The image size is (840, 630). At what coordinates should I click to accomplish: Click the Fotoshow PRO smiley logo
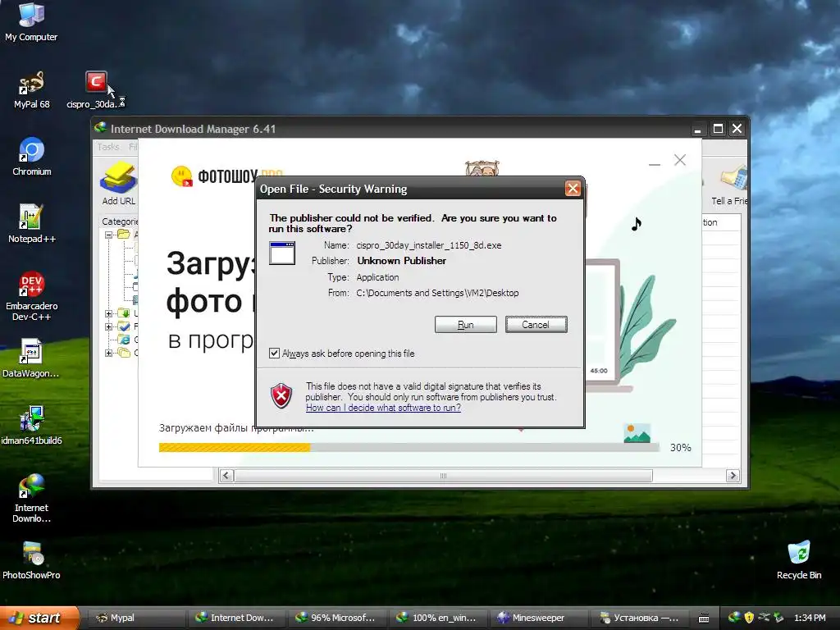(x=181, y=176)
